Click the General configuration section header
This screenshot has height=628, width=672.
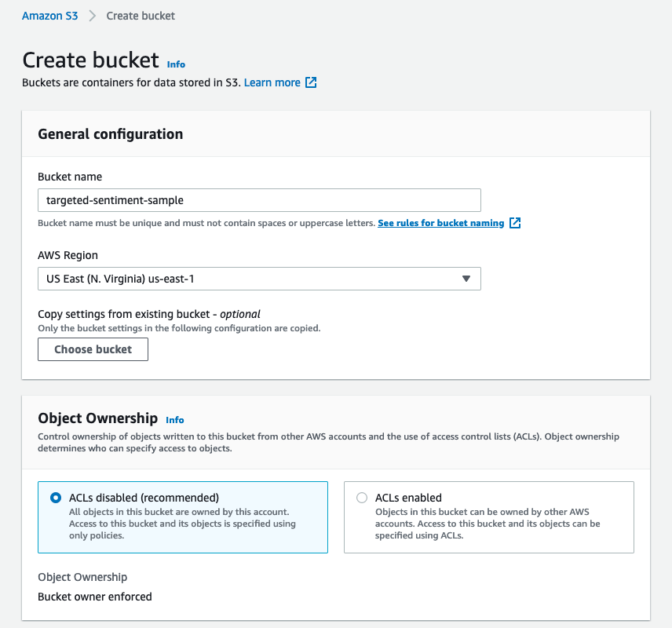click(111, 134)
